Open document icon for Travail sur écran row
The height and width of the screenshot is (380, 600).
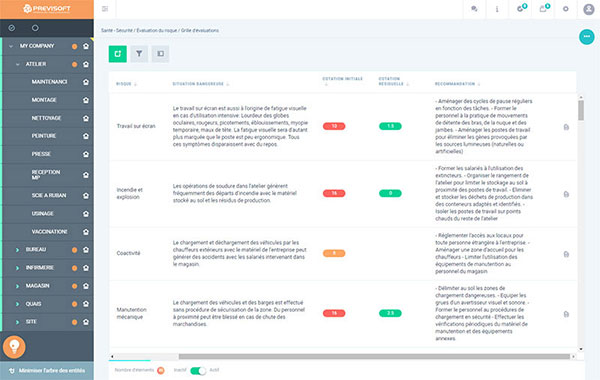coord(566,127)
